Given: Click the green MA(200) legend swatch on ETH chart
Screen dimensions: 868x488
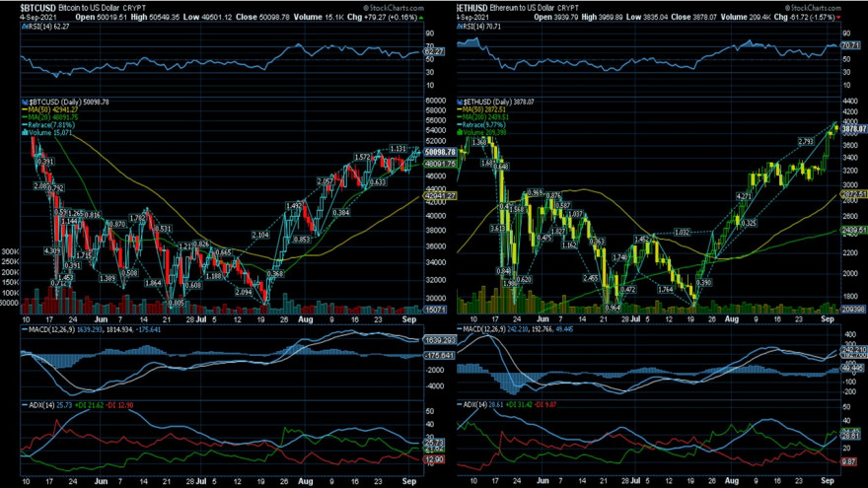Looking at the screenshot, I should 460,117.
